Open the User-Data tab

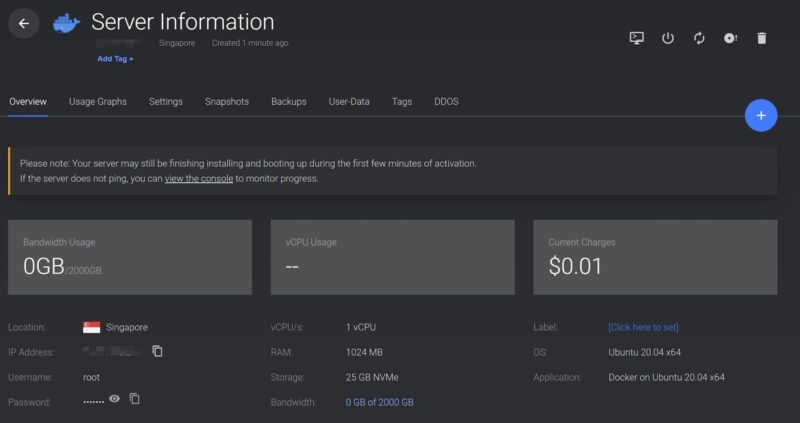pos(349,101)
